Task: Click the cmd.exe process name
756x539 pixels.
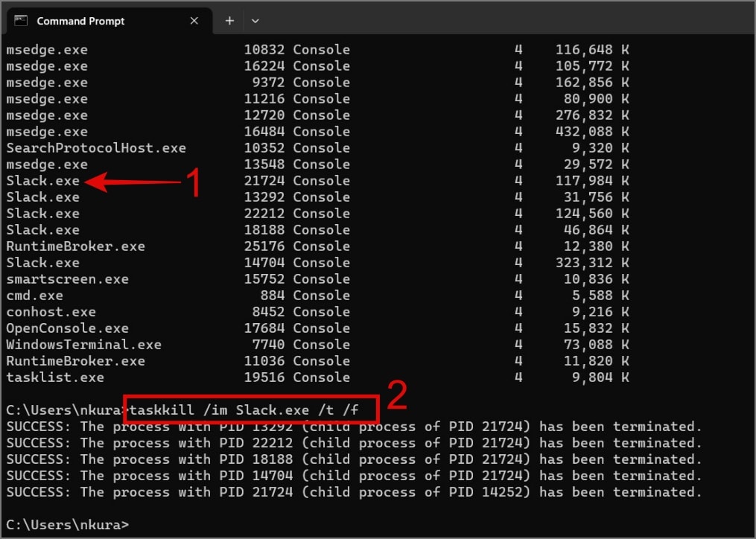Action: click(35, 296)
